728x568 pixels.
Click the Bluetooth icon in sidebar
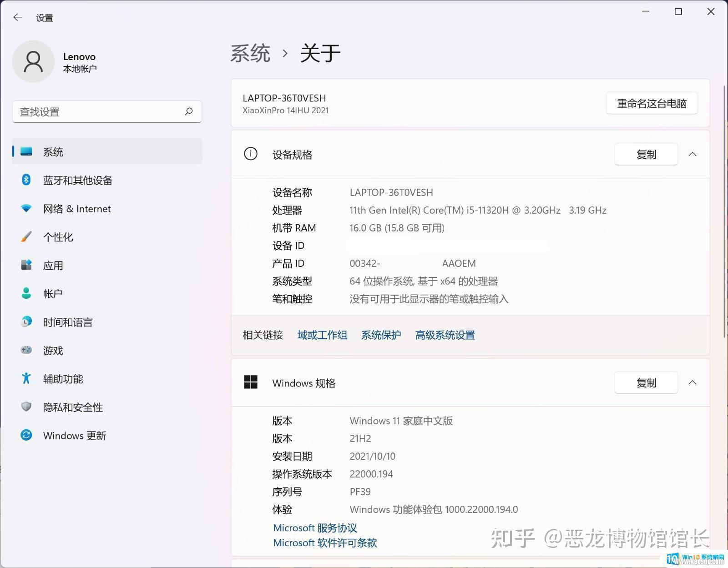pyautogui.click(x=26, y=180)
